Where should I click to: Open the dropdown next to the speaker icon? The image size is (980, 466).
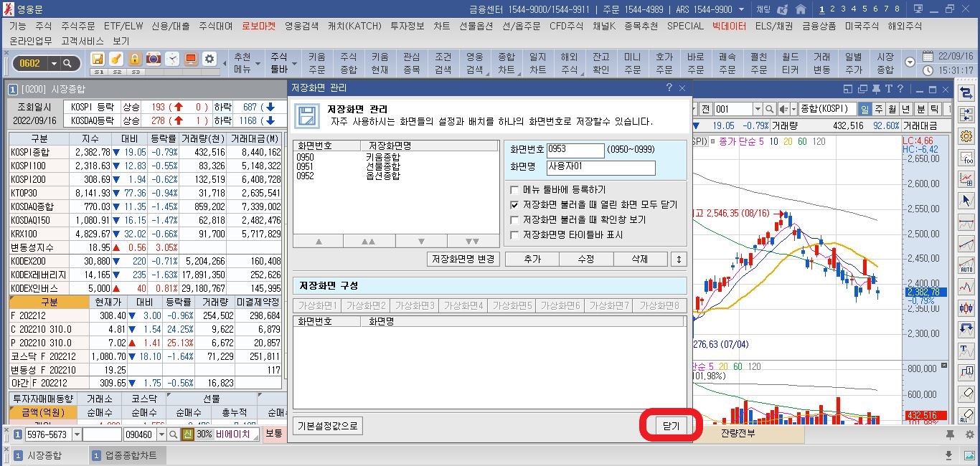click(x=793, y=109)
